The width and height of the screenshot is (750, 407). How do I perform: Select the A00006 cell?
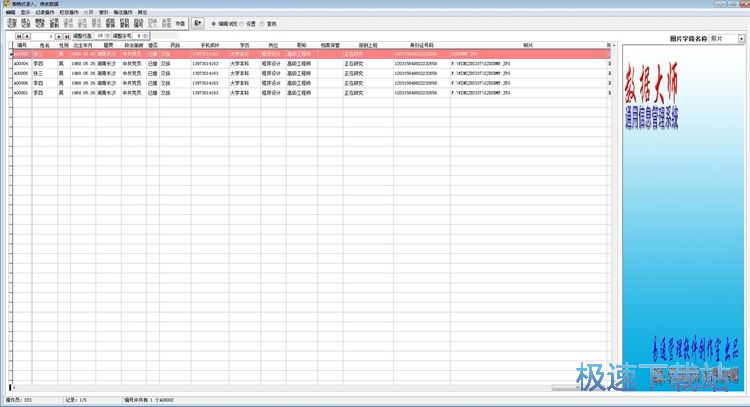22,83
